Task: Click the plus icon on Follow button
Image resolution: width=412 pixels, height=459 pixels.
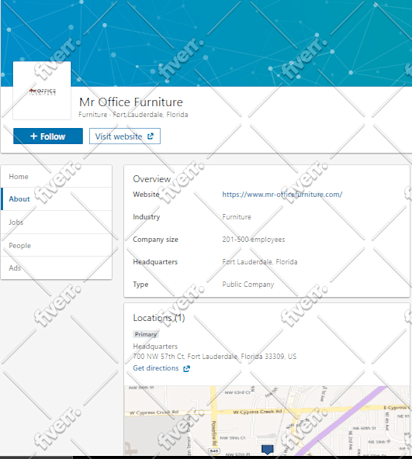Action: coord(34,136)
